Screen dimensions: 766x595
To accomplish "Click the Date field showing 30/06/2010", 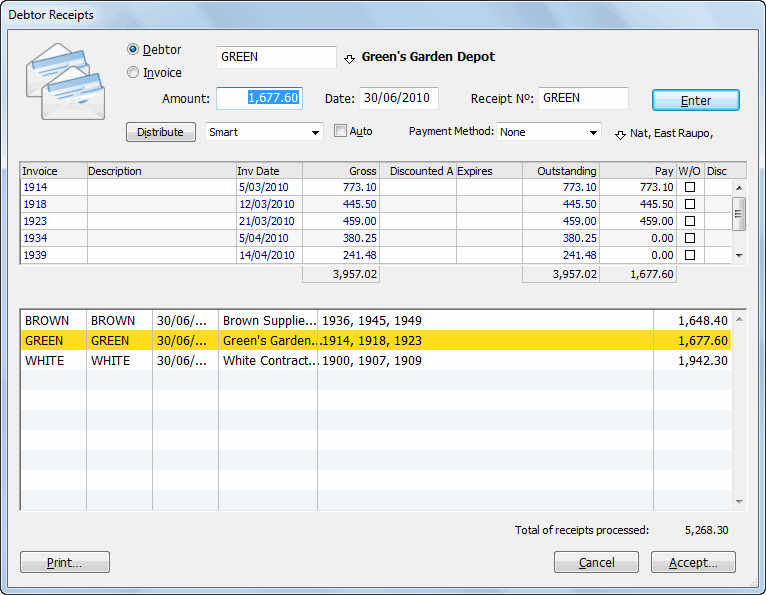I will (x=399, y=98).
